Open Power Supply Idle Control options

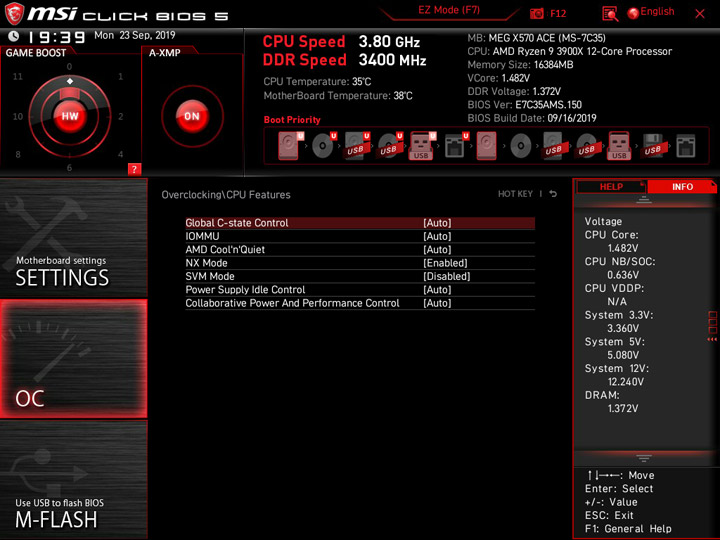point(360,290)
